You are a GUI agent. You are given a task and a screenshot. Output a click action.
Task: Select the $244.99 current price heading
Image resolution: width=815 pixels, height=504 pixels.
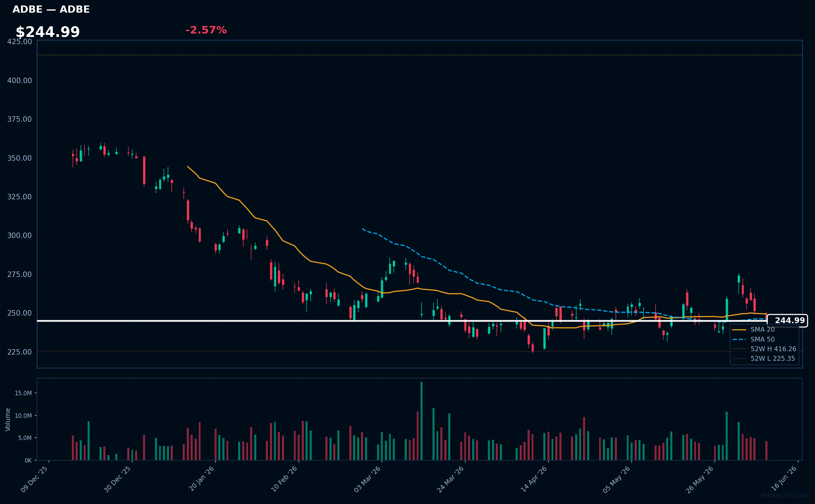pos(48,32)
